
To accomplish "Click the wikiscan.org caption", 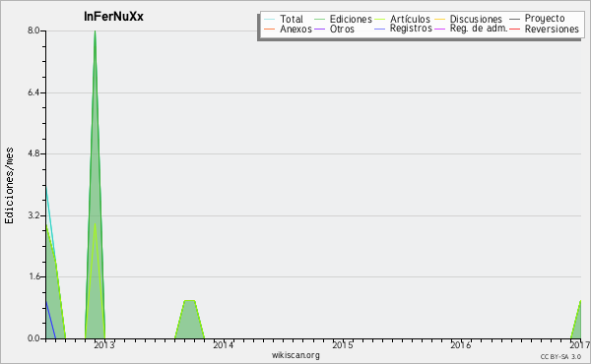I will point(295,355).
